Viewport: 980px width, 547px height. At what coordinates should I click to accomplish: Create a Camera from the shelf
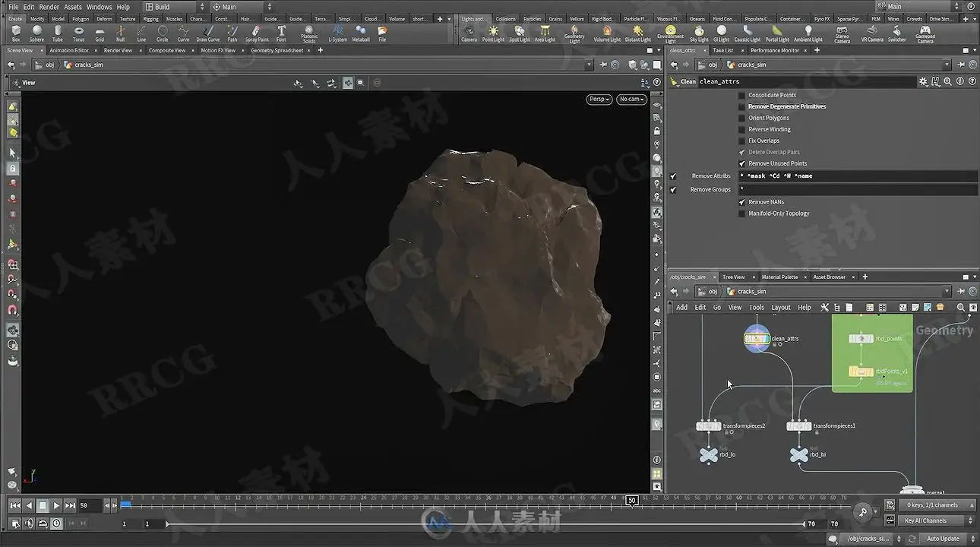469,33
